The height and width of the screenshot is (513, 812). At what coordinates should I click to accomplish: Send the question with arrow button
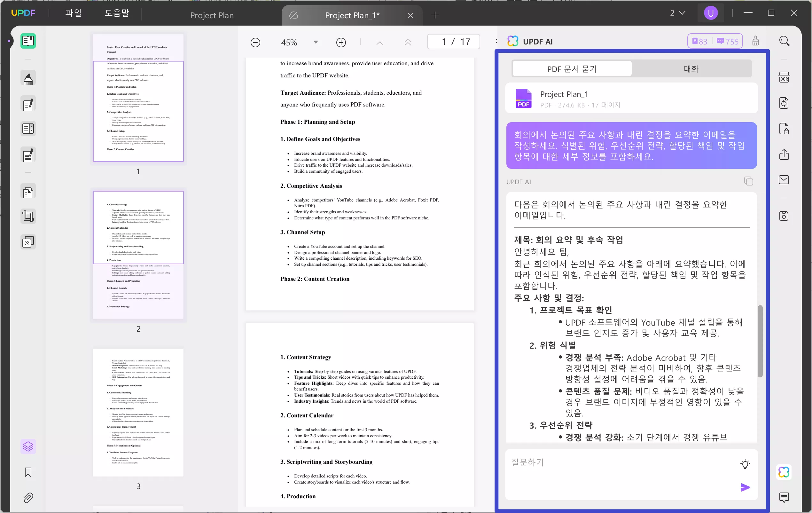click(x=745, y=487)
